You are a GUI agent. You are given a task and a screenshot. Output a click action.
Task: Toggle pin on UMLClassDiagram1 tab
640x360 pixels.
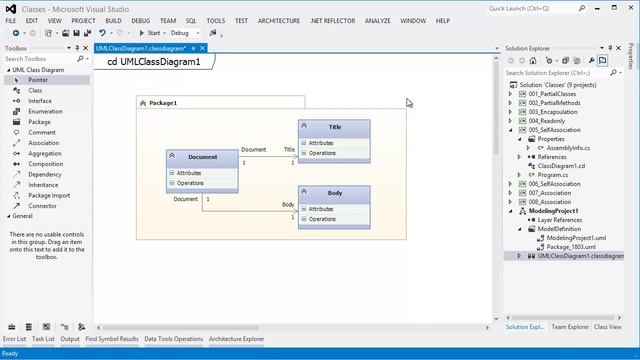(193, 48)
